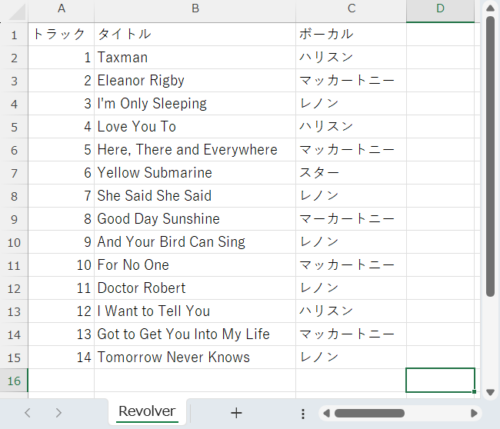Viewport: 500px width, 429px height.
Task: Select the column B header
Action: (195, 9)
